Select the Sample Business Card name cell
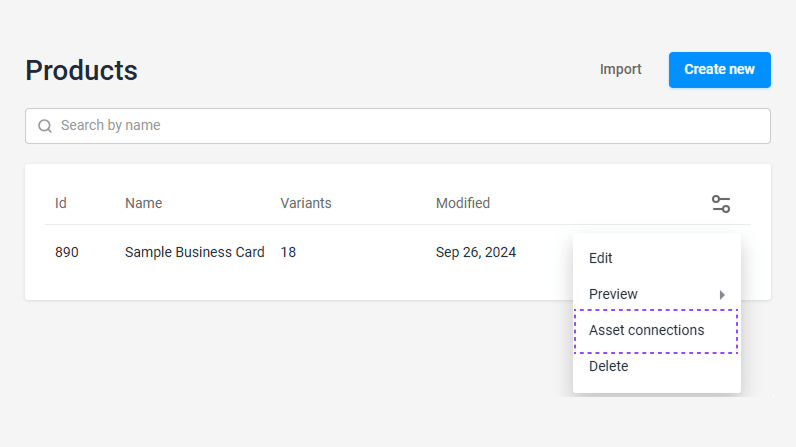Viewport: 796px width, 447px height. point(194,252)
